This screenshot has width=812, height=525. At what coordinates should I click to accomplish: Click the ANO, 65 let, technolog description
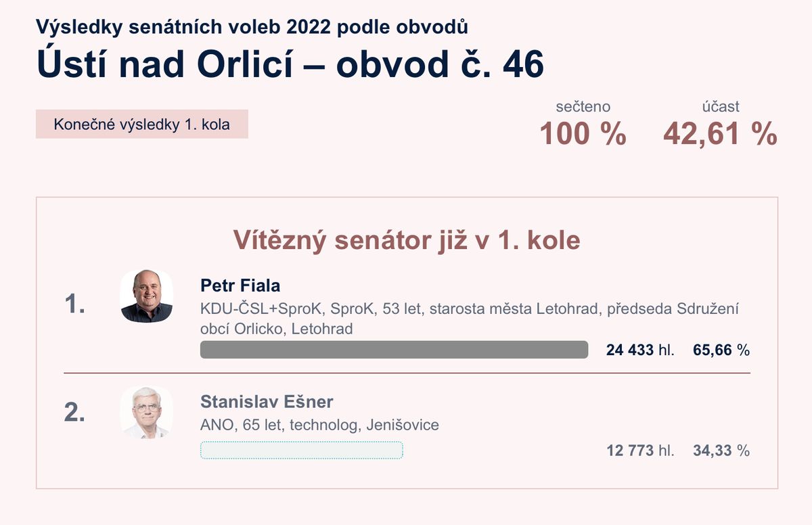click(319, 426)
